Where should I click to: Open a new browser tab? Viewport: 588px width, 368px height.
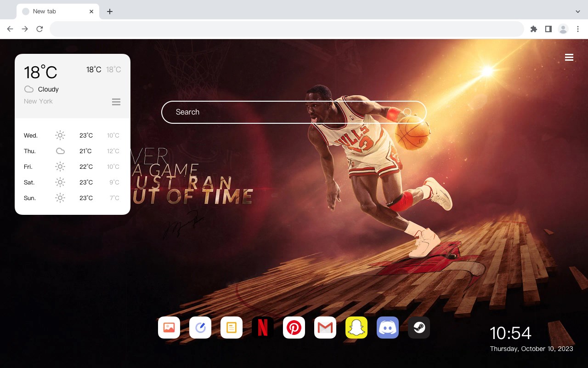pos(109,11)
